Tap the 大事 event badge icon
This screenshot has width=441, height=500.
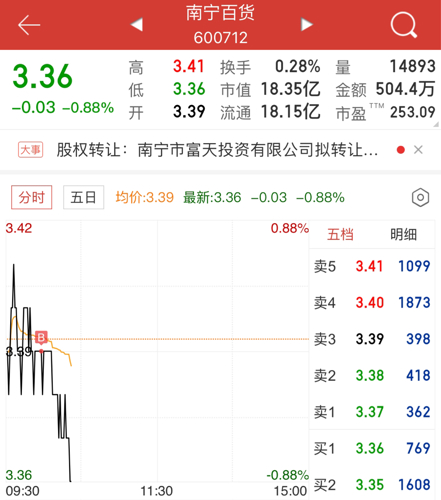coord(30,150)
